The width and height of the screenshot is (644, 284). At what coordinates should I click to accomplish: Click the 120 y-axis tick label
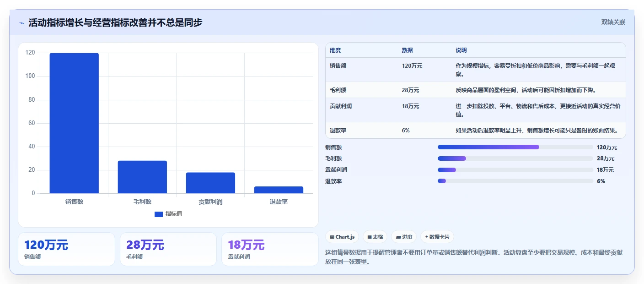pyautogui.click(x=30, y=53)
